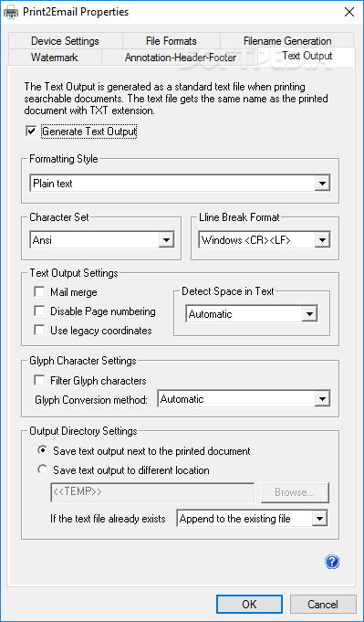This screenshot has height=622, width=364.
Task: Enable Filter Glyph characters checkbox
Action: pyautogui.click(x=39, y=381)
